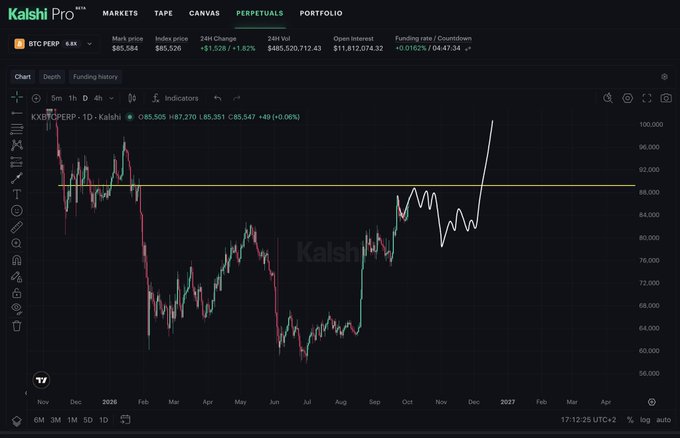The height and width of the screenshot is (438, 680).
Task: Open the BTC PERP market selector
Action: tap(53, 44)
